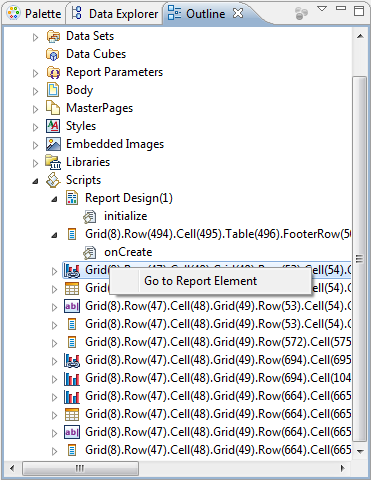Minimize the Outline view panel
Viewport: 371px width, 480px height.
point(341,8)
